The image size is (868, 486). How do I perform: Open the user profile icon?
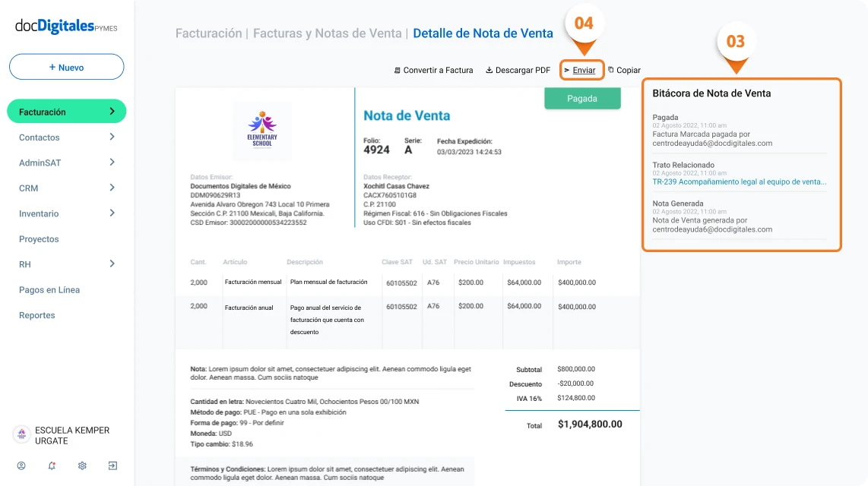pos(21,465)
